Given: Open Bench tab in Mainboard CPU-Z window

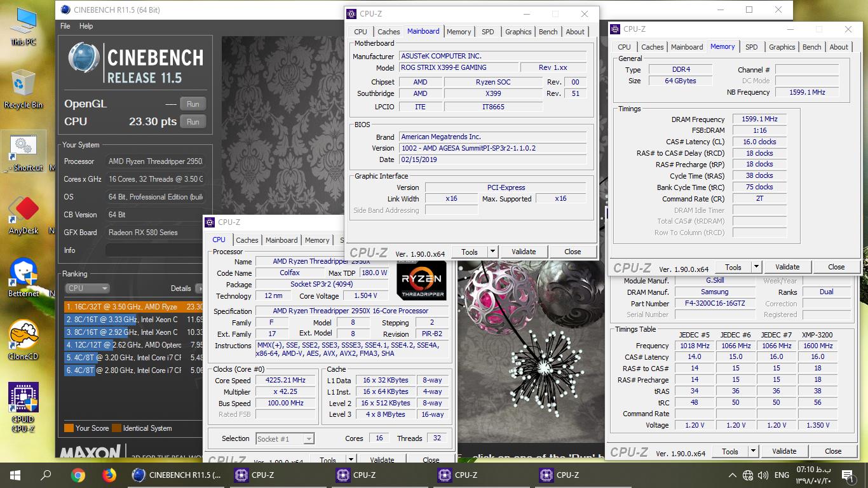Looking at the screenshot, I should pos(548,32).
